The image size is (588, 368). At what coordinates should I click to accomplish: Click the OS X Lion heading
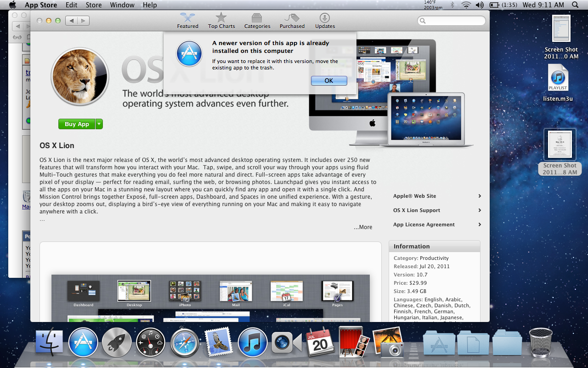pos(57,145)
